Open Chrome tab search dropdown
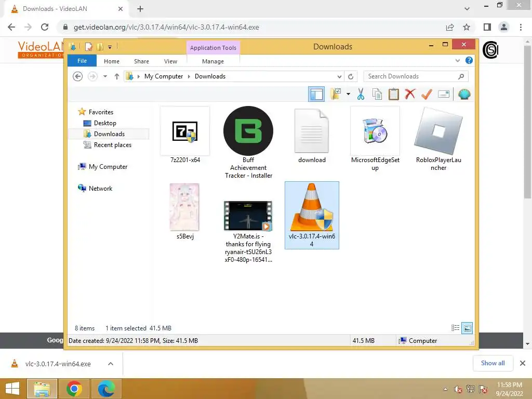The width and height of the screenshot is (532, 399). click(x=467, y=9)
